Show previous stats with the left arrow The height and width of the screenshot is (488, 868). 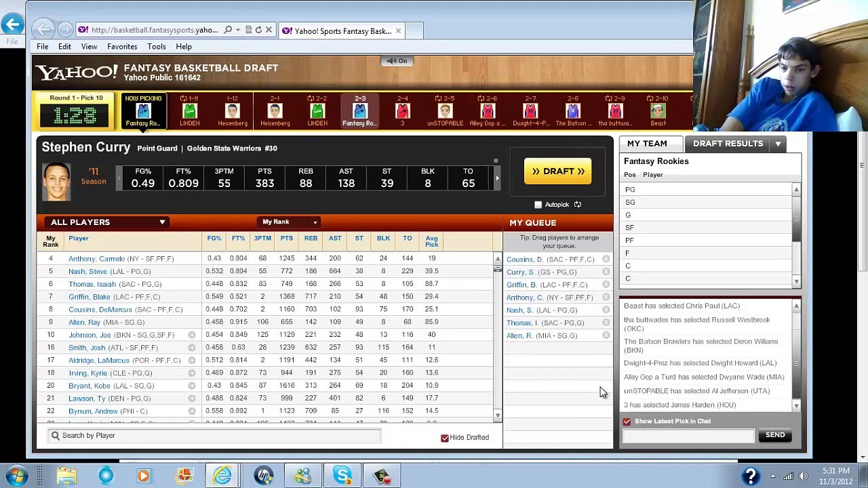click(x=119, y=178)
